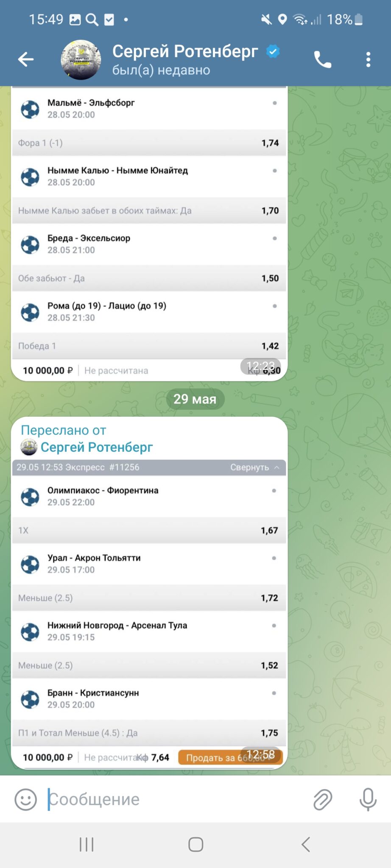Open the Мальмё - Эльфсборг match row
Screen dimensions: 391x868
tap(149, 108)
